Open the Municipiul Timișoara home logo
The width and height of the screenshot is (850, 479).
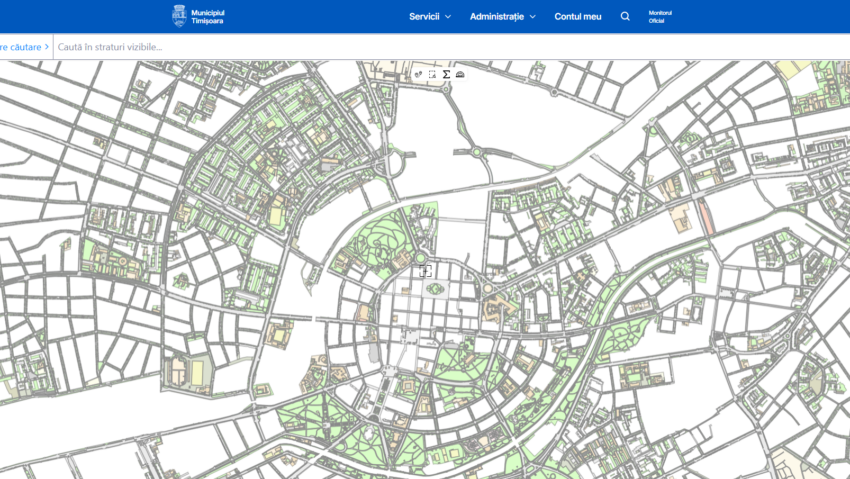[179, 16]
